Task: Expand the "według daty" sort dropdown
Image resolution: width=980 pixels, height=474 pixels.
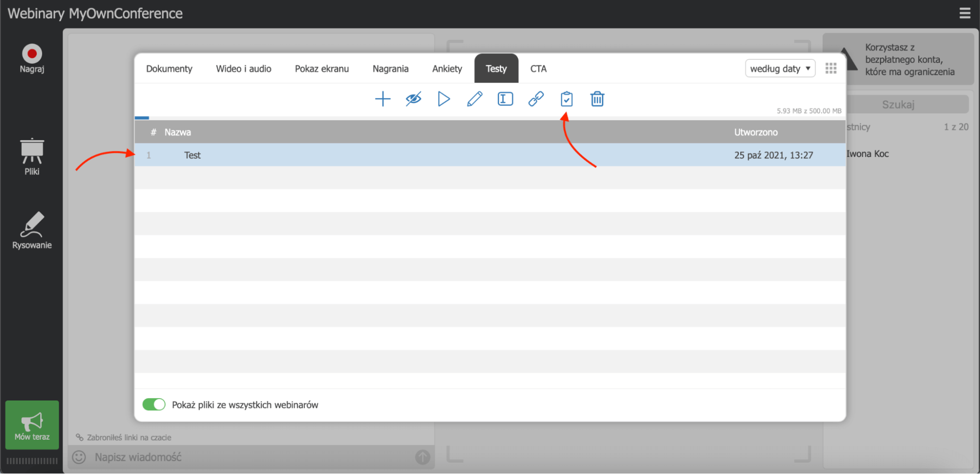Action: [779, 69]
